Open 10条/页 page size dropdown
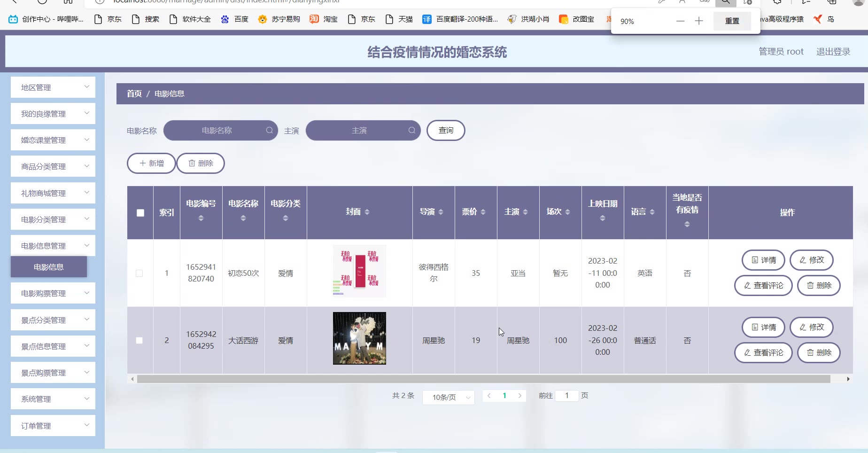868x453 pixels. (x=449, y=397)
